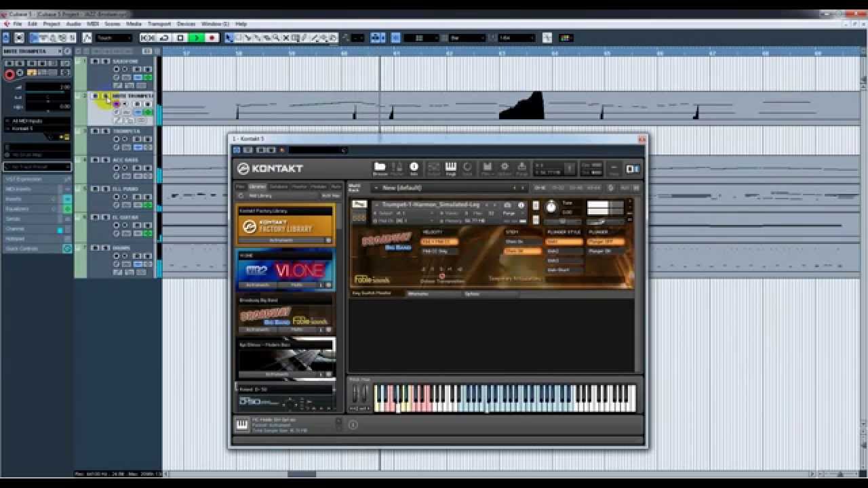Click the Record button in Cubase toolbar
Viewport: 868px width, 488px height.
[x=212, y=38]
